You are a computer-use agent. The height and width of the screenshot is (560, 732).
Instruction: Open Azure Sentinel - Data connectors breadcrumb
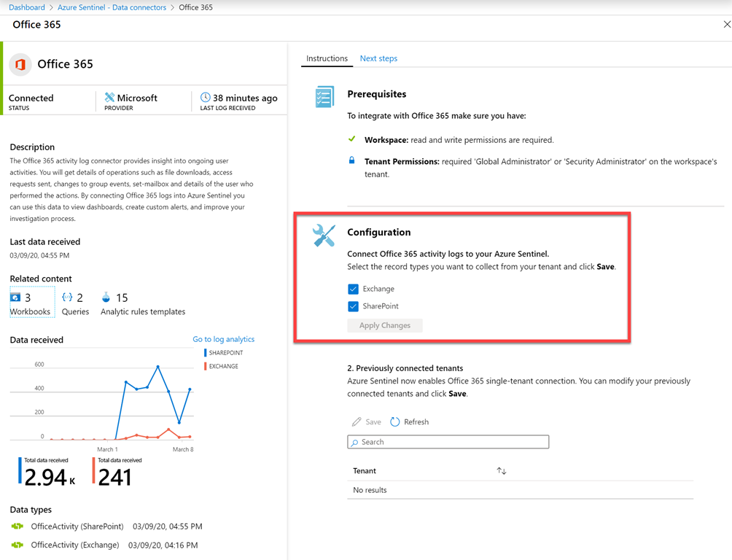(x=113, y=7)
